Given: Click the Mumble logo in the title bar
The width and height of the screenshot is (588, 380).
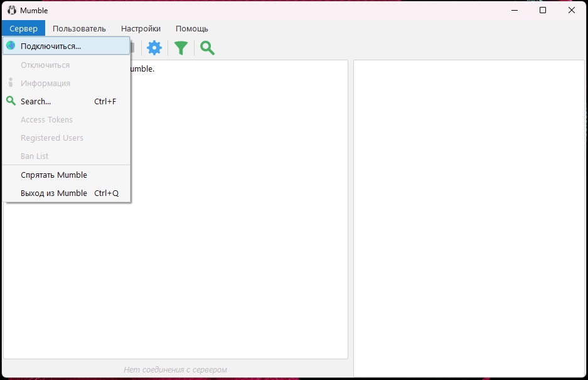Looking at the screenshot, I should coord(12,10).
